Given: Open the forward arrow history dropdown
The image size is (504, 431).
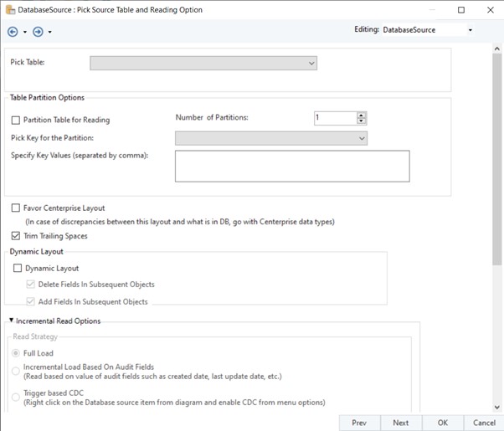Looking at the screenshot, I should pyautogui.click(x=50, y=33).
